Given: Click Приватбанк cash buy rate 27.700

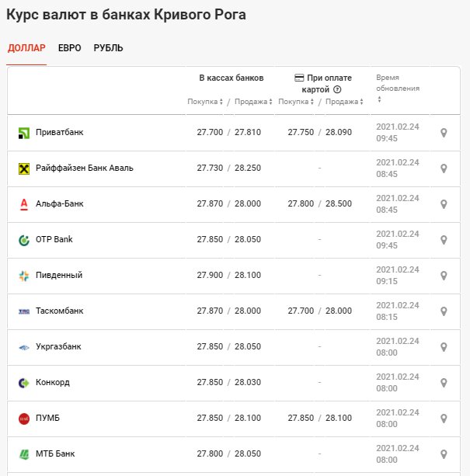Looking at the screenshot, I should tap(210, 132).
